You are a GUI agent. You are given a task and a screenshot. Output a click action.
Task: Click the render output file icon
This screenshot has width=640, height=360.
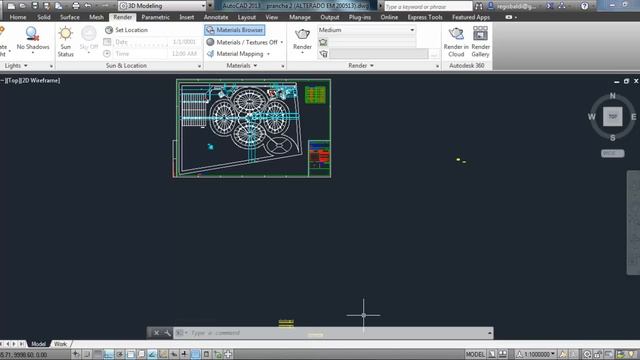click(323, 54)
